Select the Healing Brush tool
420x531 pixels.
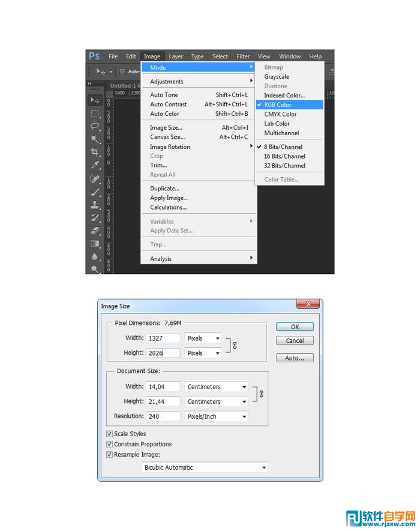[95, 179]
